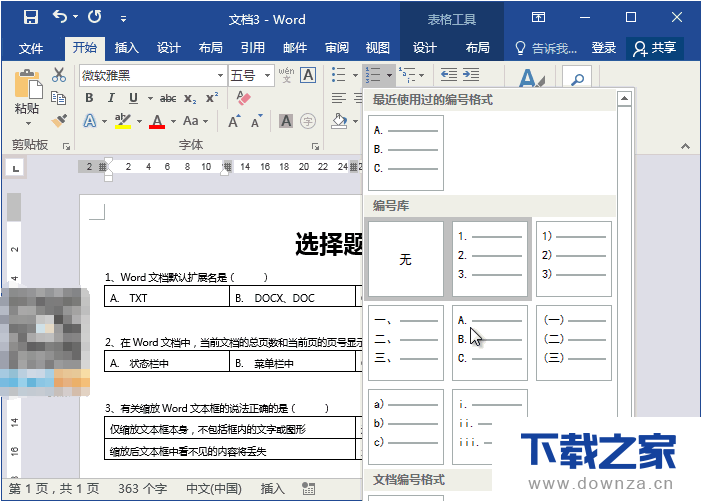
Task: Click the Undo arrow icon
Action: (60, 17)
